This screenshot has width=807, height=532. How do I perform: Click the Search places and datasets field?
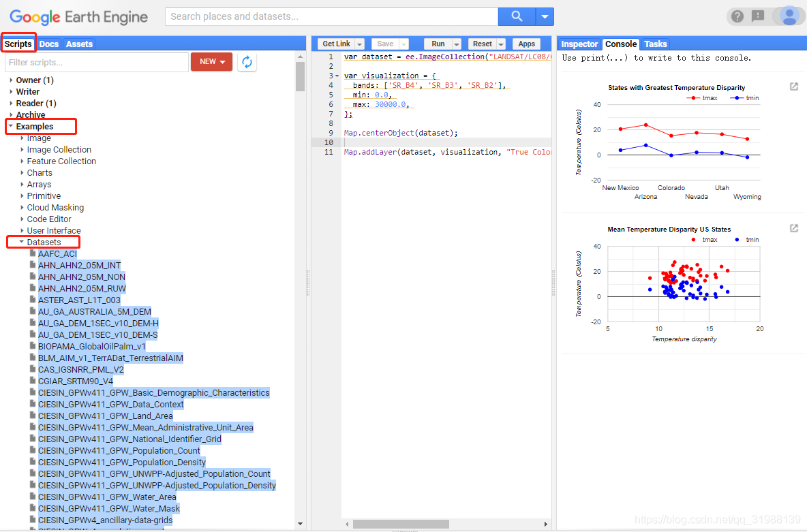pyautogui.click(x=331, y=16)
